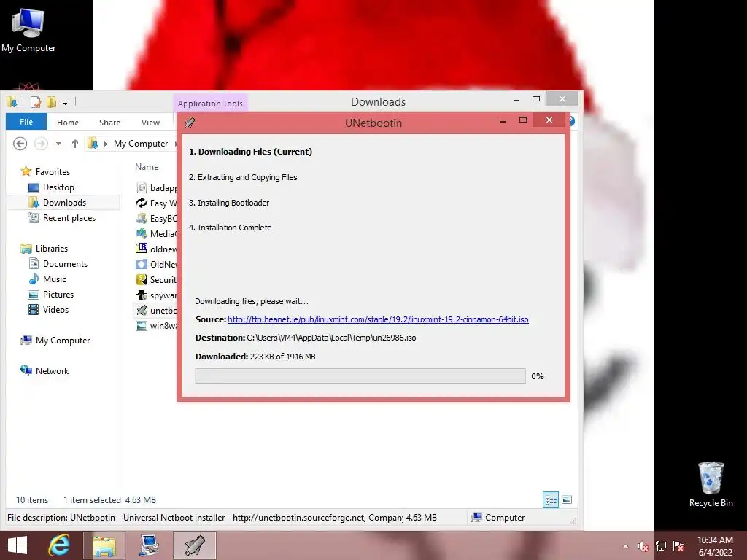Open recent locations dropdown arrow
Screen dimensions: 747x560
tap(58, 144)
